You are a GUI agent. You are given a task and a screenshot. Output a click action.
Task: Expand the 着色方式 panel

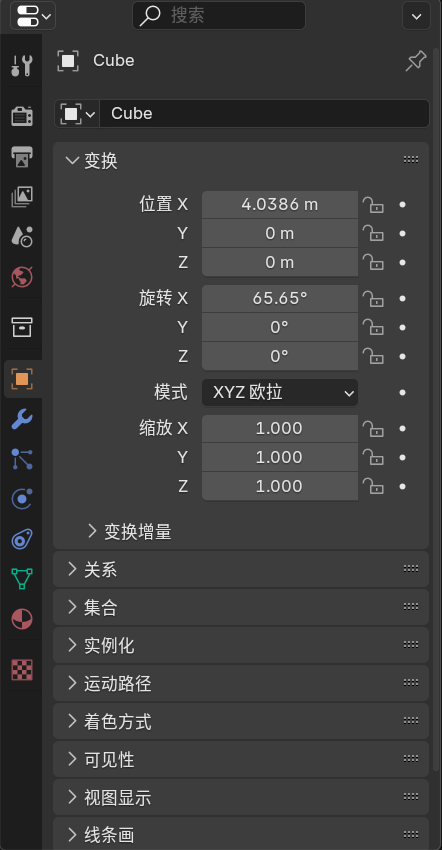[72, 721]
